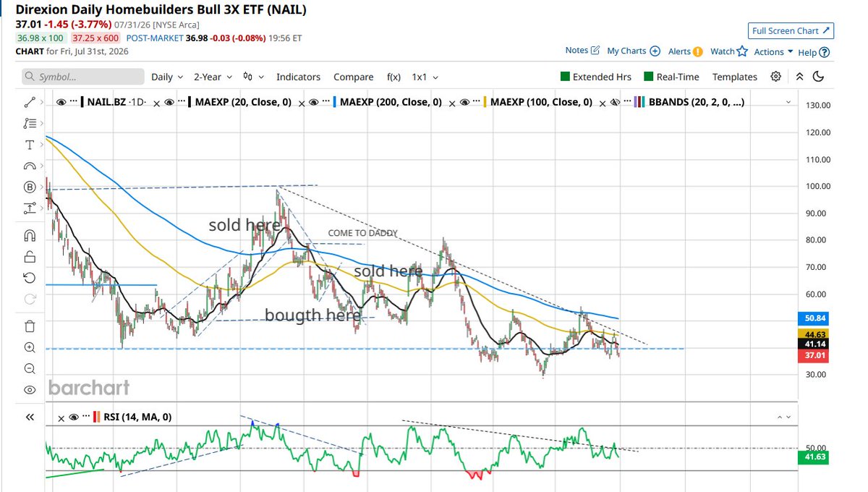The width and height of the screenshot is (868, 492).
Task: Open the Notes link
Action: click(582, 51)
